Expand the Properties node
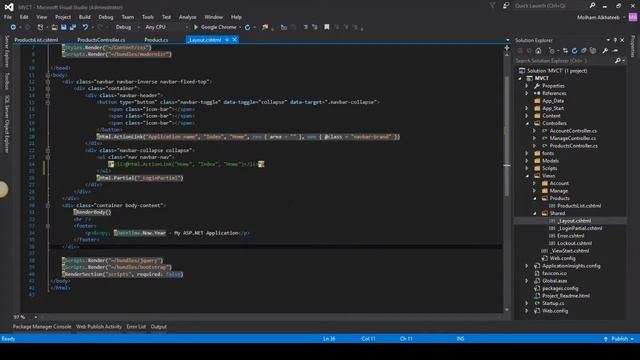Screen dimensions: 640x360 [527, 86]
